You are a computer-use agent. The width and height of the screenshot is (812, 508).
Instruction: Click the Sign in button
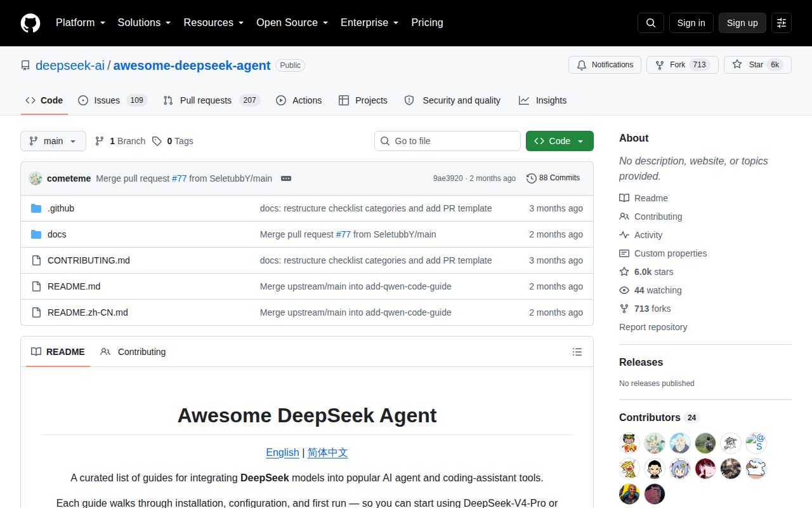[691, 23]
